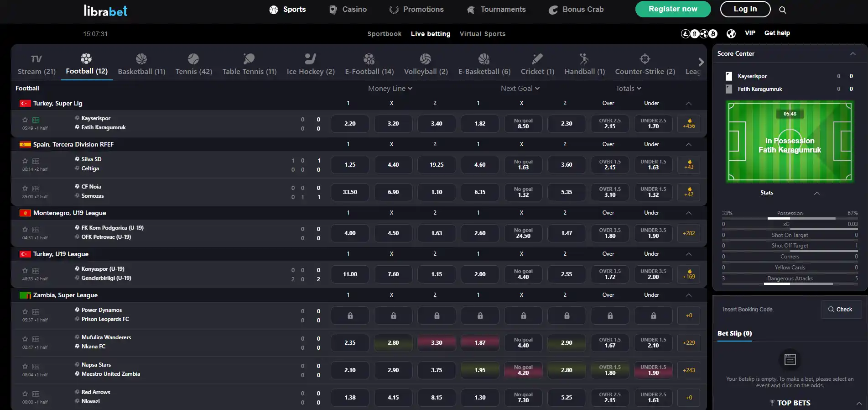Select the Table Tennis (11) tab
Screen dimensions: 868x410
coord(249,64)
